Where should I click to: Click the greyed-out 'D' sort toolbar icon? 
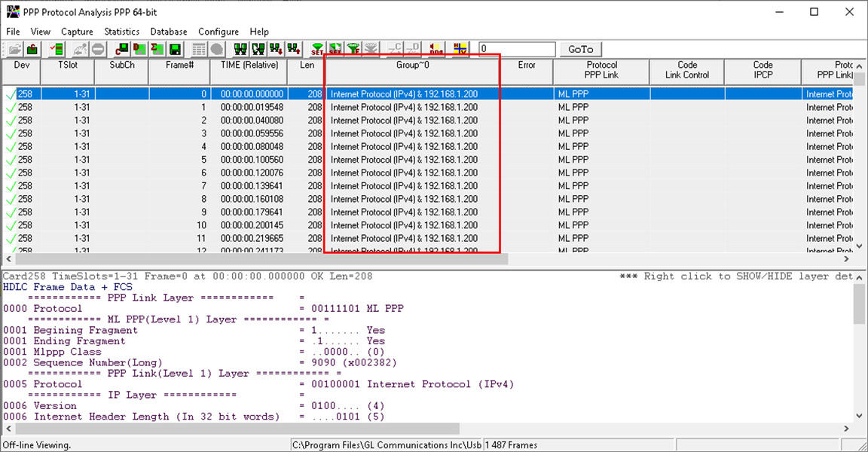(x=412, y=49)
